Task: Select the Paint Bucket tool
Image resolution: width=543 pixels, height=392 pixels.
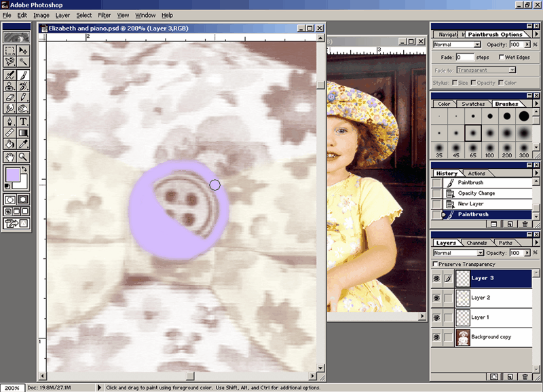Action: [x=10, y=144]
